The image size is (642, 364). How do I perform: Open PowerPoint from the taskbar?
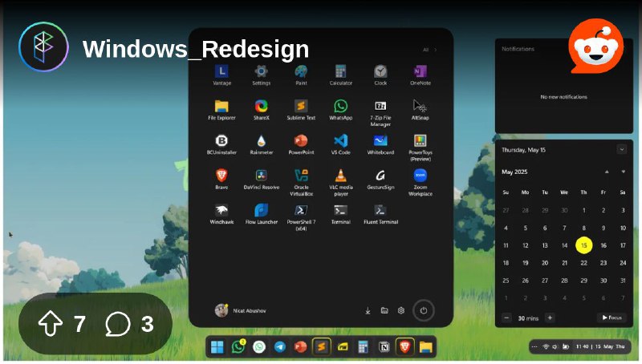coord(300,347)
